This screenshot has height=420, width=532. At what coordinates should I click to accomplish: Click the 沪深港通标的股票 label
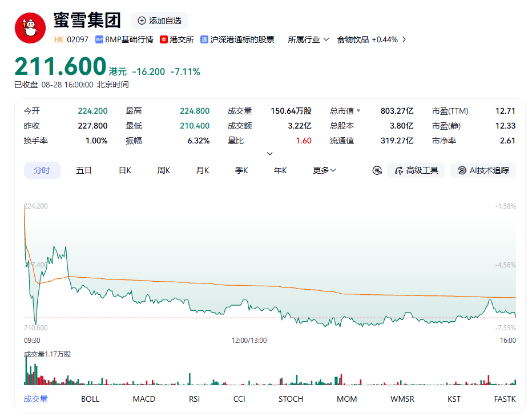tap(242, 40)
